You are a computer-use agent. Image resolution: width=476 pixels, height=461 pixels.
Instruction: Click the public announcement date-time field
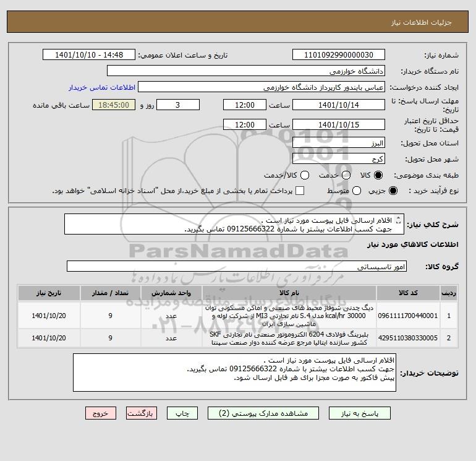tap(89, 54)
